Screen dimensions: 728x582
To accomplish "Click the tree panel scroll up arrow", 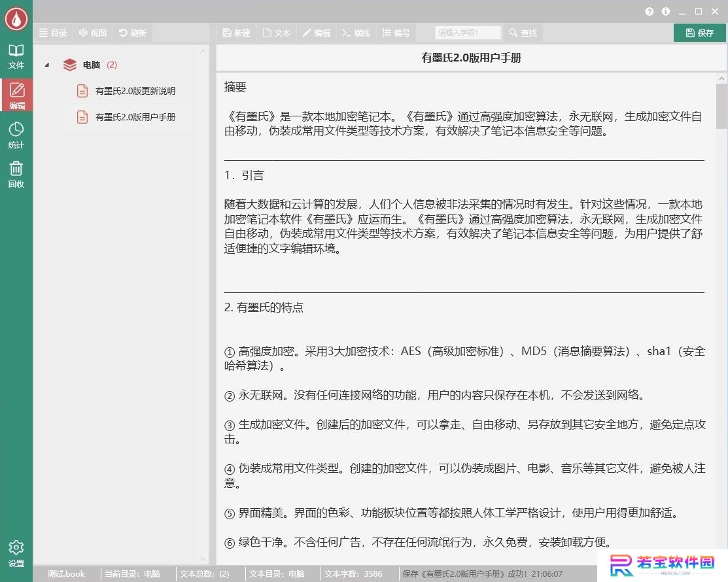I will [203, 50].
